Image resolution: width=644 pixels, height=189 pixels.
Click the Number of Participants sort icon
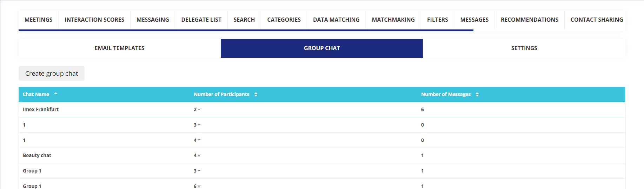tap(256, 94)
